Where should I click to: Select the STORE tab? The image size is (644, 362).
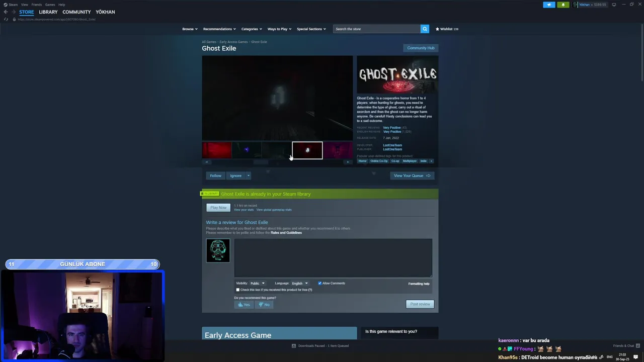coord(27,12)
